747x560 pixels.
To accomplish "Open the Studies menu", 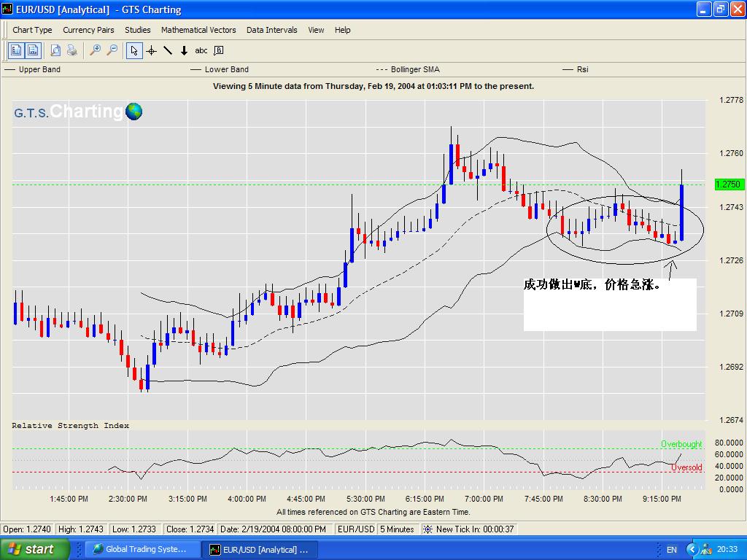I will [138, 30].
